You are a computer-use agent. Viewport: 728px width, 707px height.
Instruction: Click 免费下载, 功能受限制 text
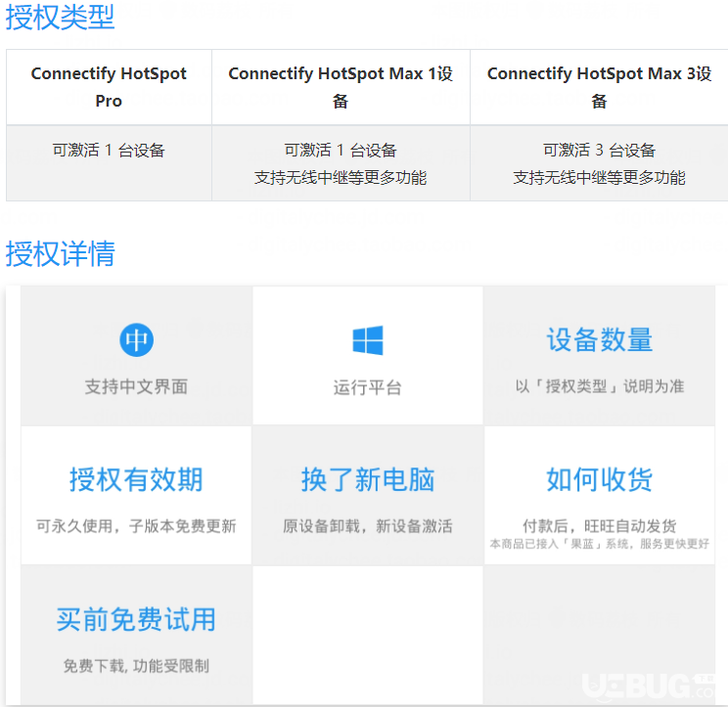pyautogui.click(x=136, y=666)
